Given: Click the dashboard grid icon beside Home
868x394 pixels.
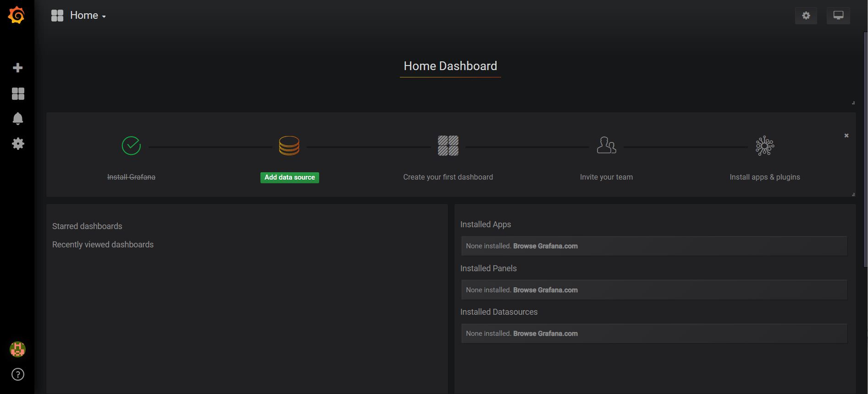Looking at the screenshot, I should coord(57,16).
